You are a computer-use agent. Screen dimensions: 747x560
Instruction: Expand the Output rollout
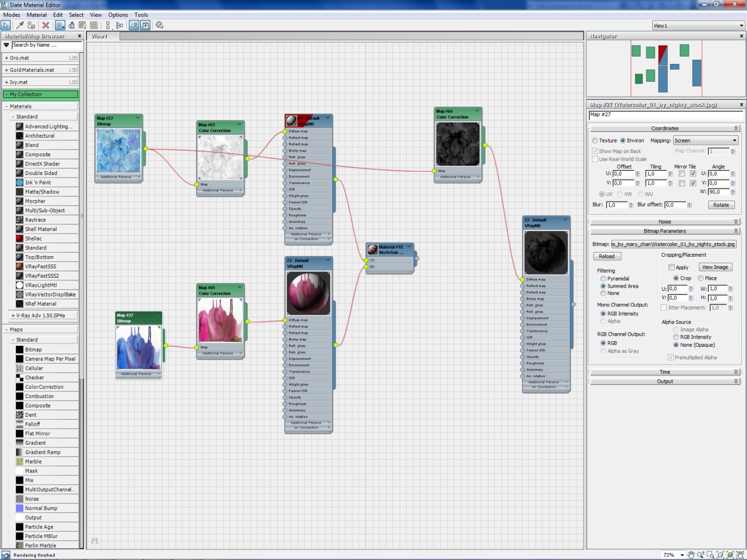pos(665,381)
